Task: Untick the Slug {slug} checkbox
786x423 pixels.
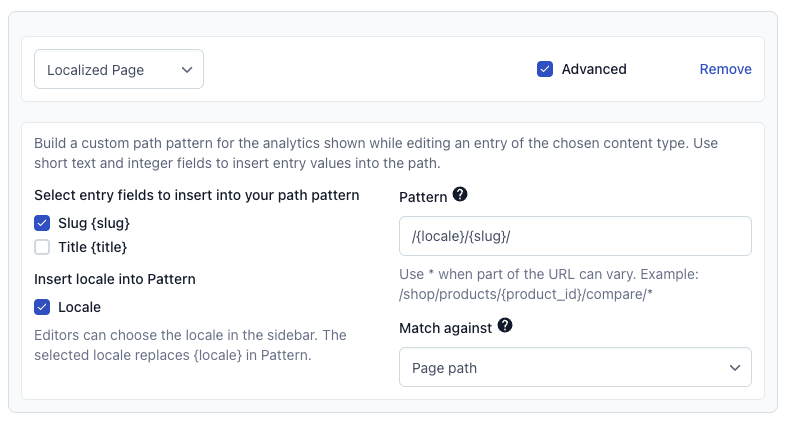Action: [x=42, y=223]
